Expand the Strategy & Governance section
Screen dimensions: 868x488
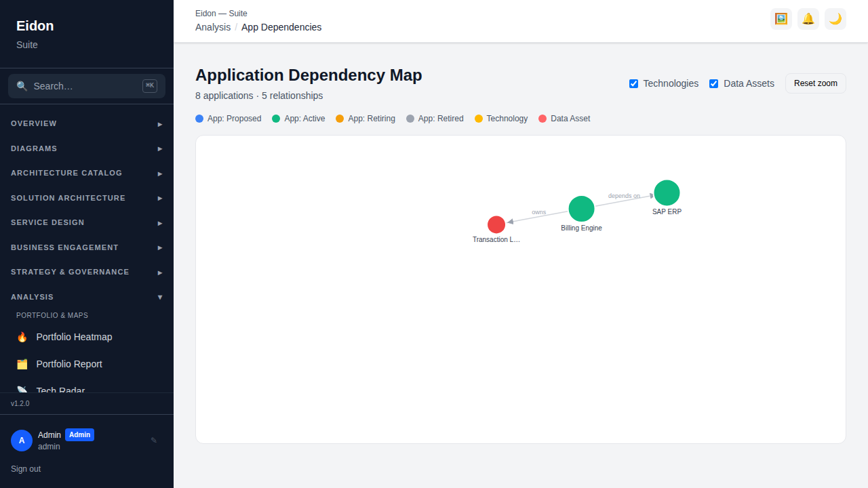[87, 272]
